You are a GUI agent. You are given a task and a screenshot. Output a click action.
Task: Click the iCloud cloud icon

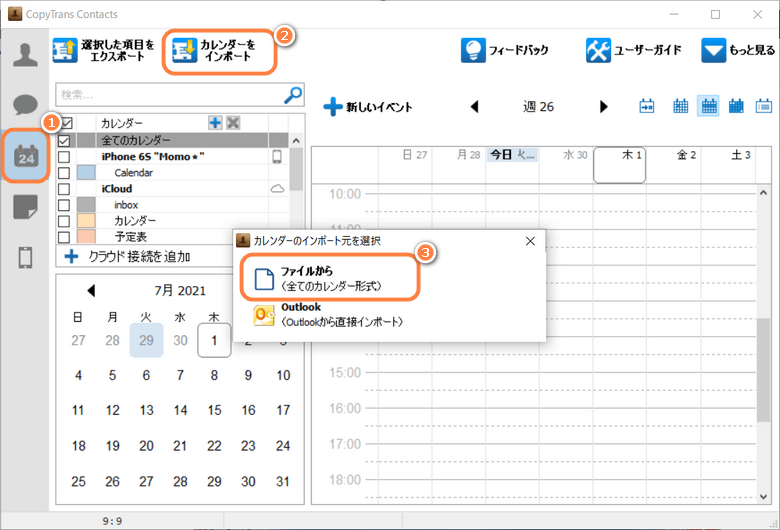[277, 189]
